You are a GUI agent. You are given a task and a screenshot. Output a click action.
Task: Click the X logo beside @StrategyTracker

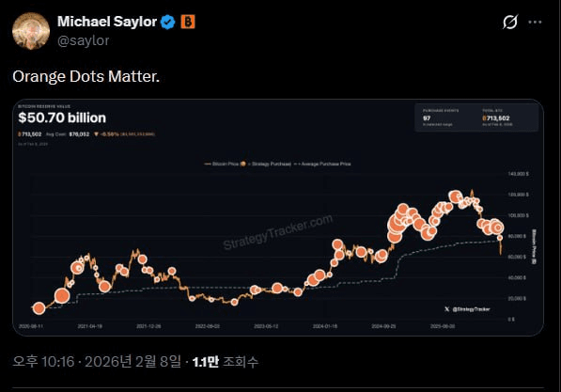[x=447, y=309]
